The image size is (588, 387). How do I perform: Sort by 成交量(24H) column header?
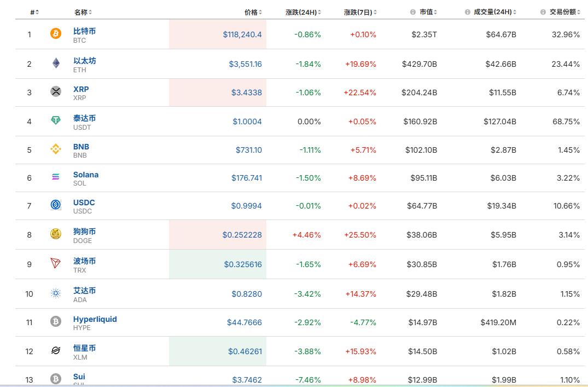coord(495,12)
